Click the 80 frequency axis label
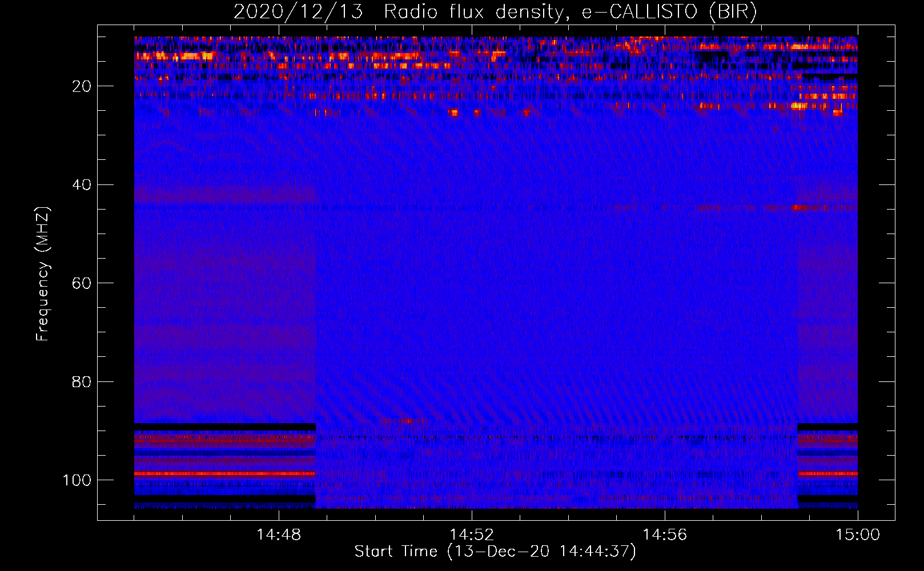This screenshot has height=571, width=924. click(x=82, y=381)
